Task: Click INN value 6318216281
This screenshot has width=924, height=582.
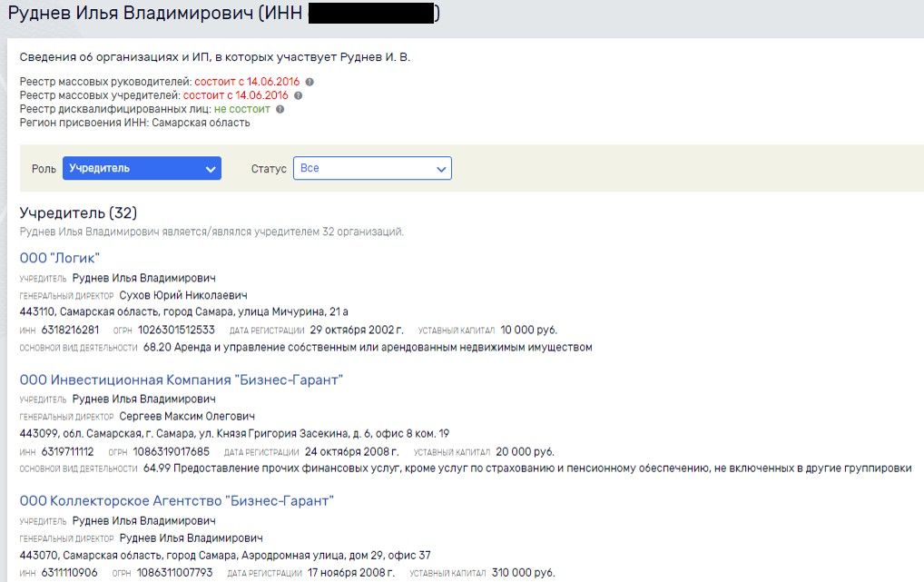Action: pos(70,330)
